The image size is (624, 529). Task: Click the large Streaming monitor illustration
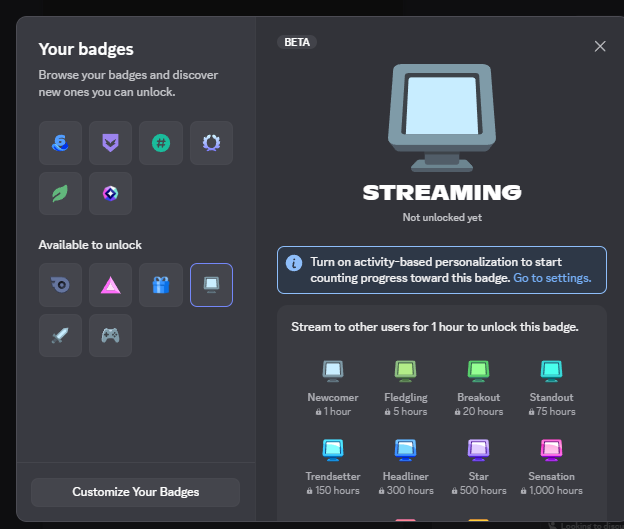point(442,118)
